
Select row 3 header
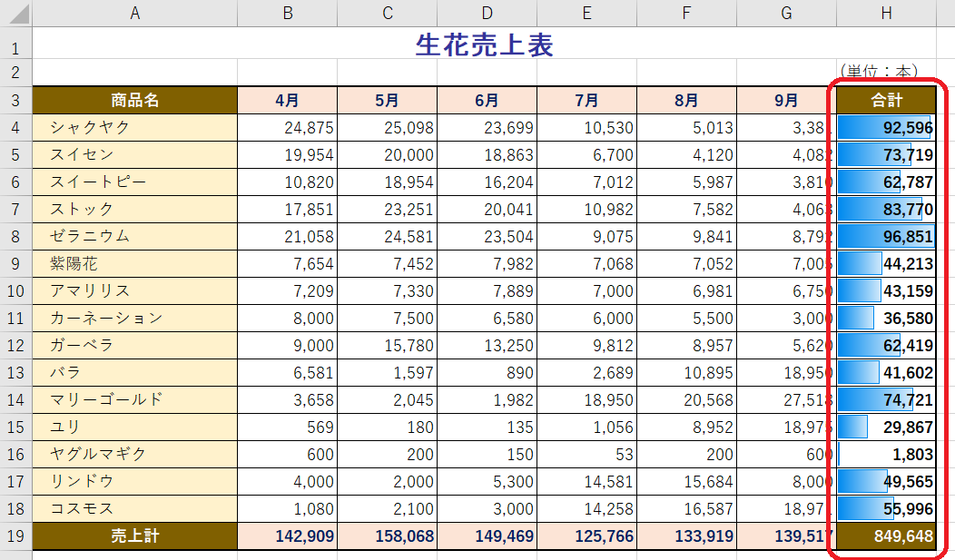point(16,100)
